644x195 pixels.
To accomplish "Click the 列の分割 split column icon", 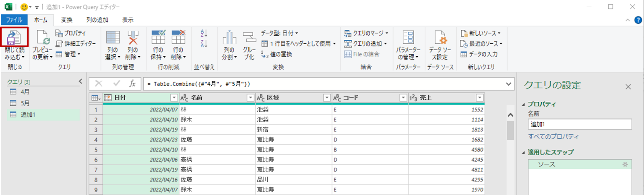I will [x=229, y=37].
